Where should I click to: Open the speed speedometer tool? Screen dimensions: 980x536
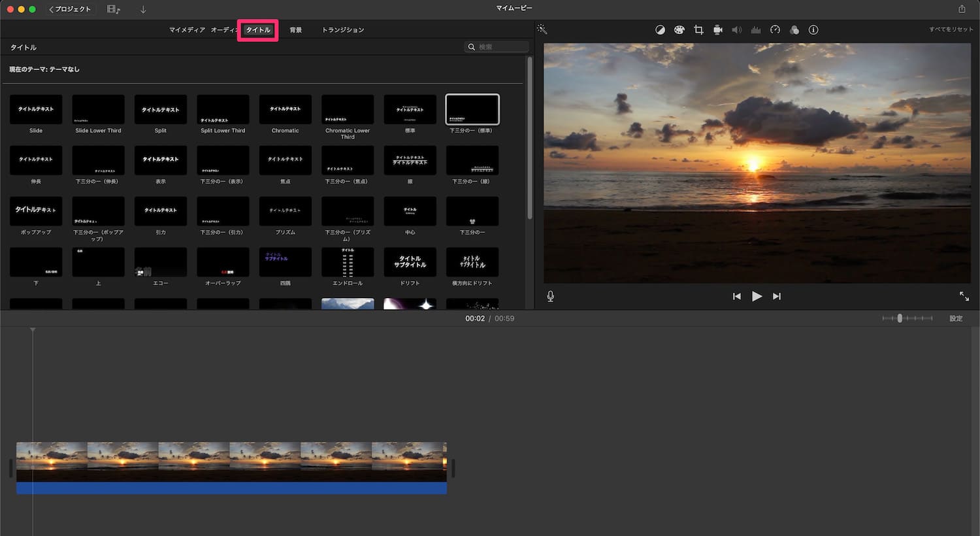coord(775,30)
